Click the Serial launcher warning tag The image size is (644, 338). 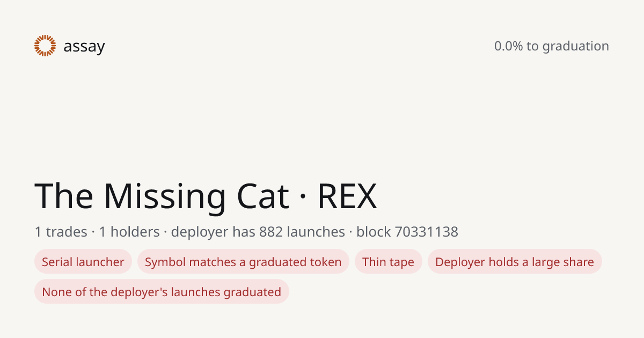pos(83,262)
